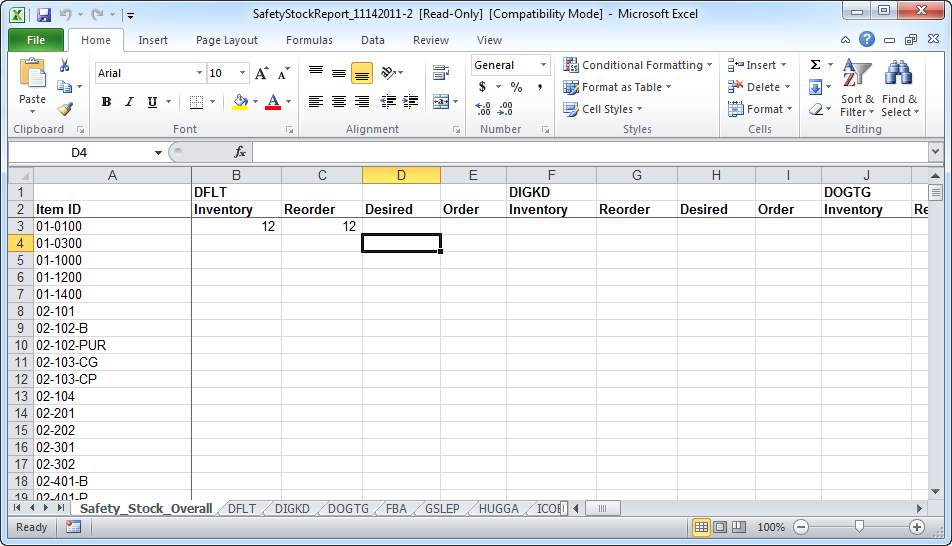This screenshot has width=952, height=546.
Task: Toggle Align Text Right
Action: pyautogui.click(x=362, y=102)
